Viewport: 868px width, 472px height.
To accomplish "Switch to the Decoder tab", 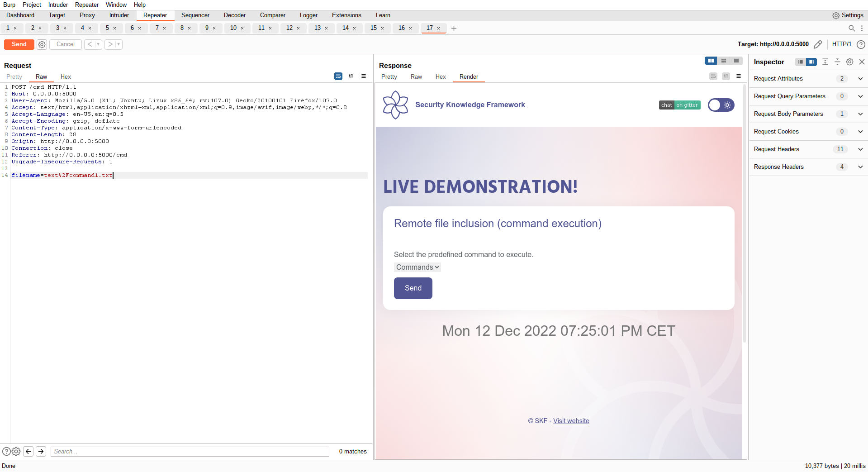I will (235, 15).
